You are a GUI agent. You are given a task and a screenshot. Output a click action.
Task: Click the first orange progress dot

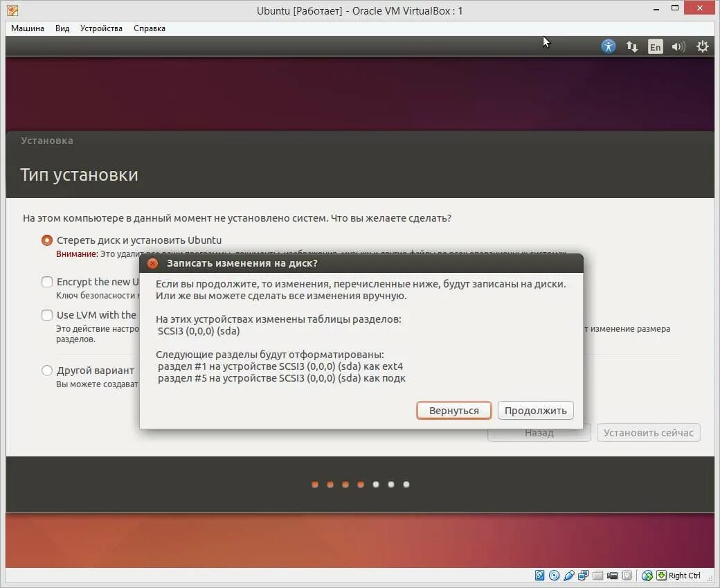tap(315, 484)
